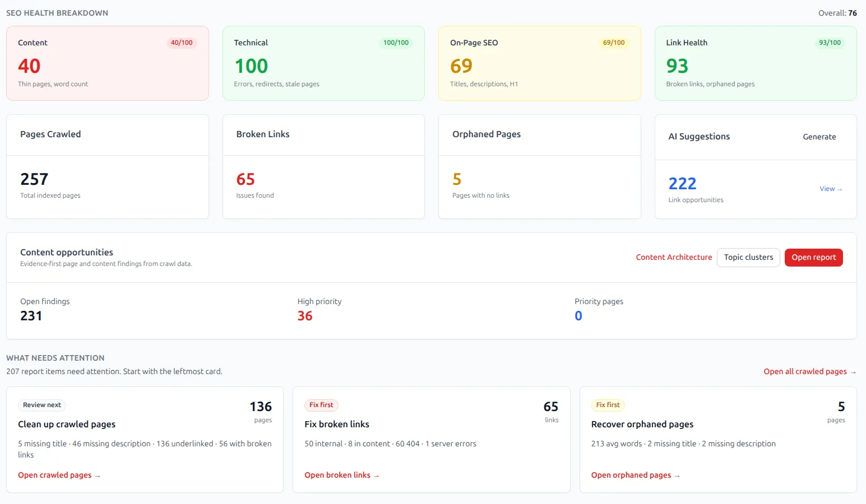Click the 'Open orphaned pages' link
The image size is (866, 504).
coord(635,475)
